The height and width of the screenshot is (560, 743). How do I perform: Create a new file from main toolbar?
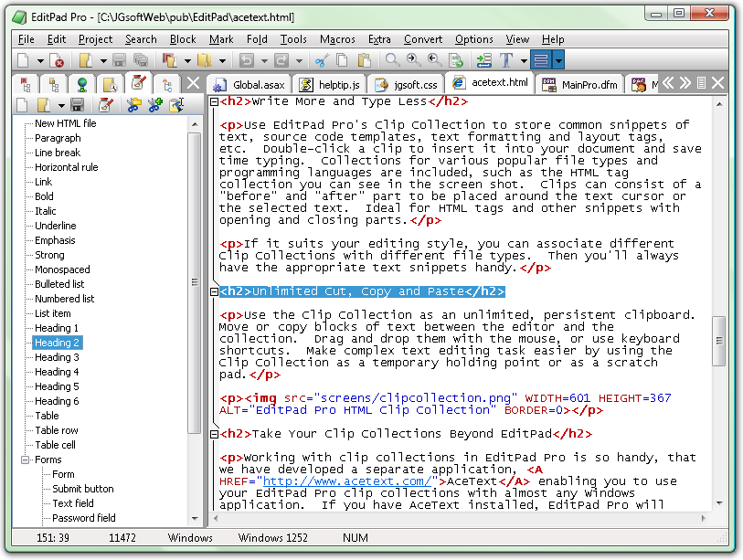(23, 60)
